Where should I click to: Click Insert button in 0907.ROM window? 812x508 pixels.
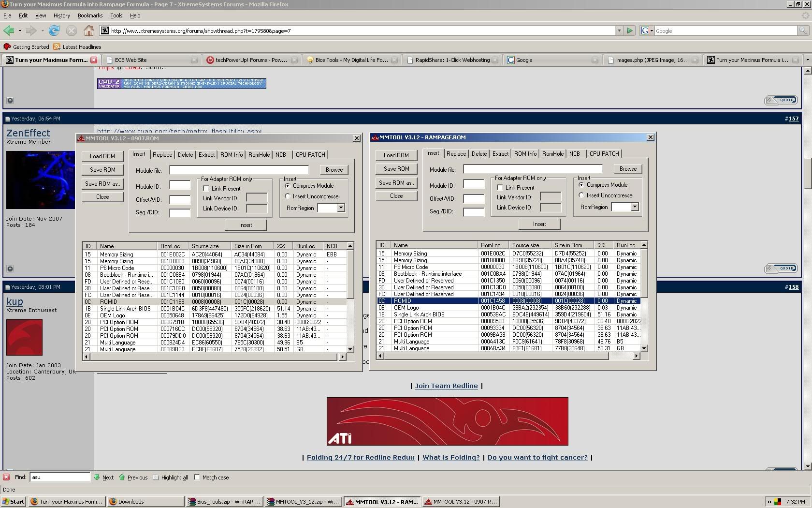pyautogui.click(x=246, y=225)
